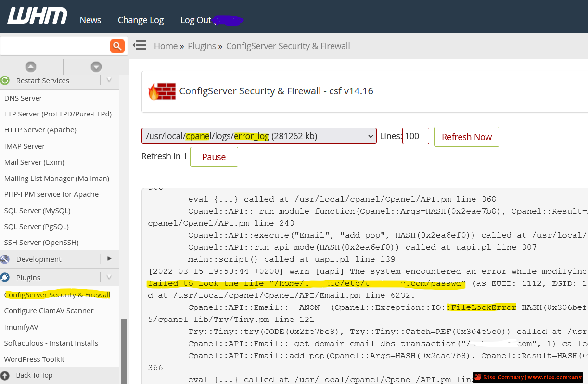
Task: Click the Restart Services section icon
Action: (5, 80)
